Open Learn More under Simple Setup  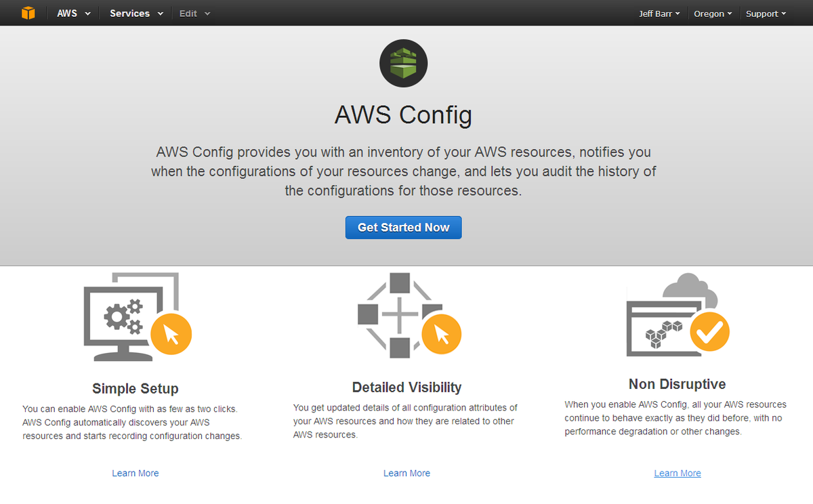click(x=135, y=473)
